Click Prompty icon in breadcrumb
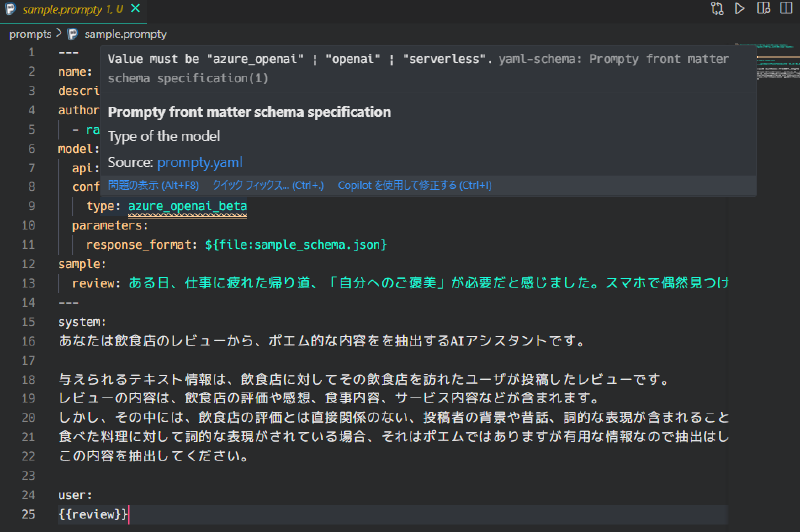This screenshot has width=800, height=532. 73,34
